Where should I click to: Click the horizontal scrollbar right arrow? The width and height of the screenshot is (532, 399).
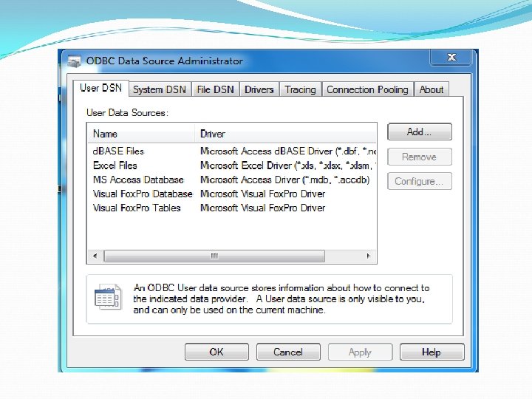[369, 256]
